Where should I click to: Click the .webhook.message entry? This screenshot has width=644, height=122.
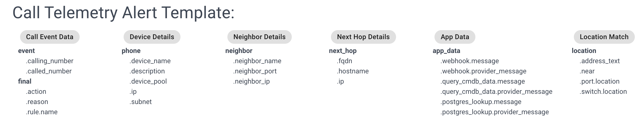pyautogui.click(x=470, y=61)
